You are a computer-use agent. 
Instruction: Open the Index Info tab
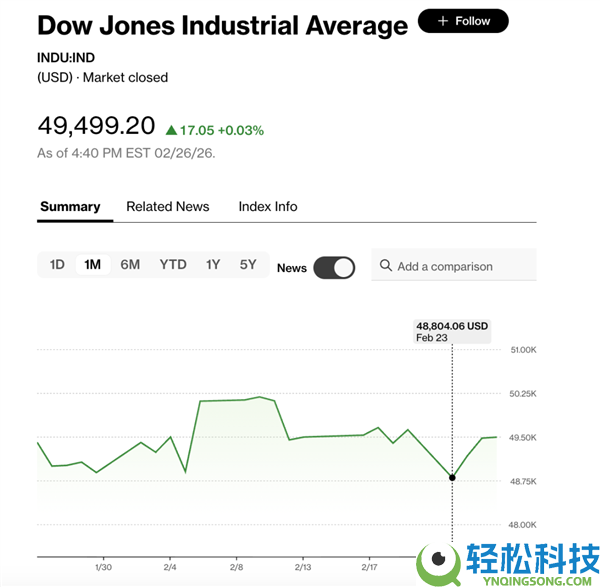268,207
